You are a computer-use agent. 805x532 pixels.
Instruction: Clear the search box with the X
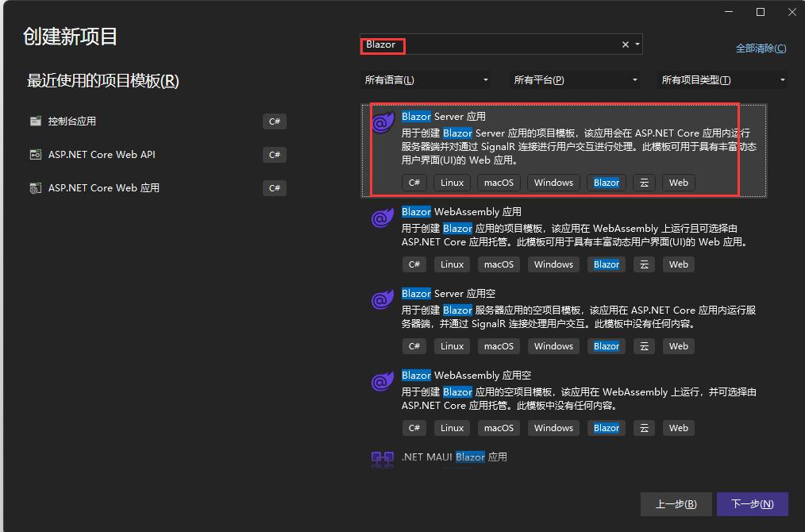tap(626, 44)
